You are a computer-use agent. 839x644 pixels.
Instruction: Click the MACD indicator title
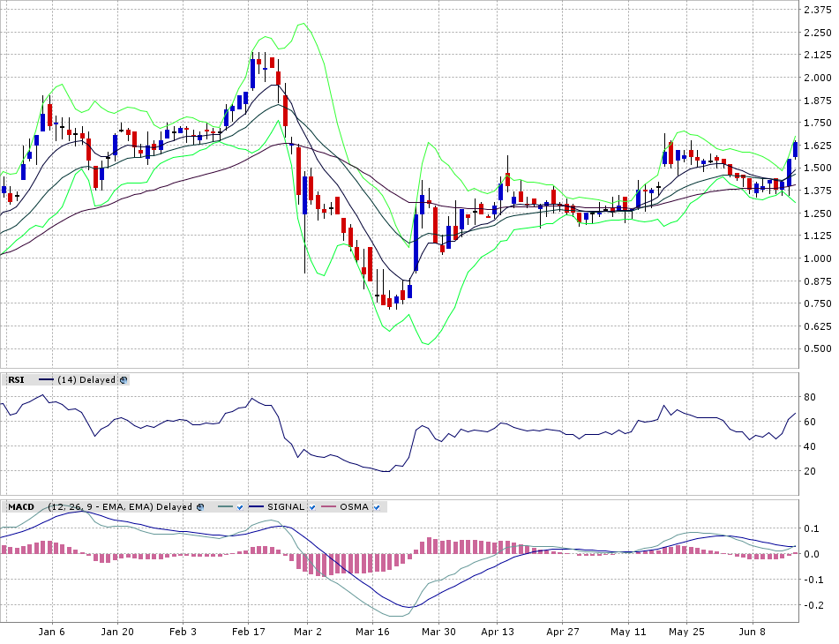[21, 507]
